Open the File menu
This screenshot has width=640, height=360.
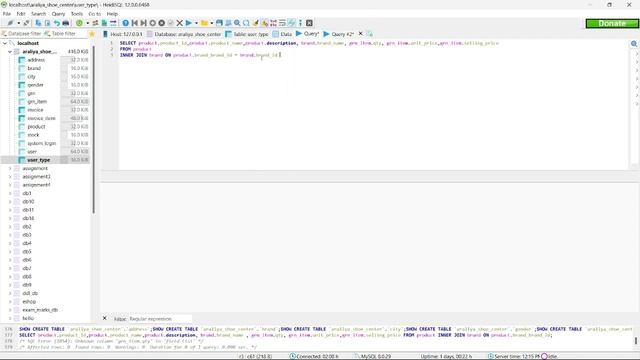tap(7, 14)
